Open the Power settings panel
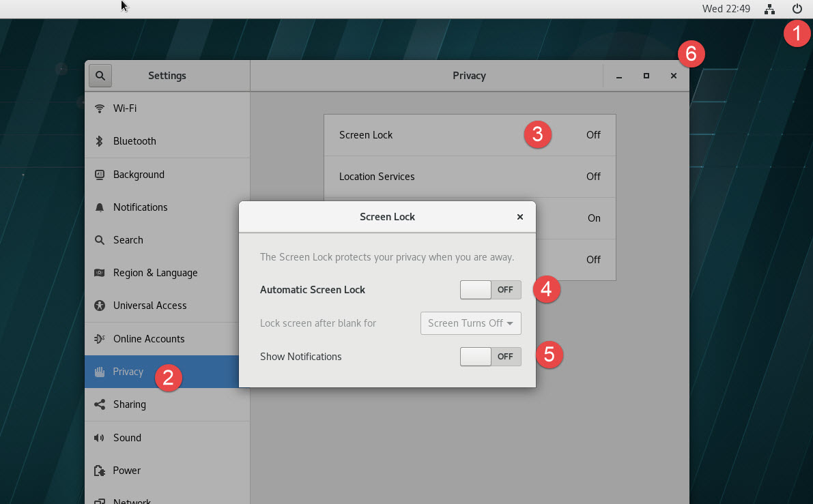Screen dimensions: 813x504 coord(127,471)
